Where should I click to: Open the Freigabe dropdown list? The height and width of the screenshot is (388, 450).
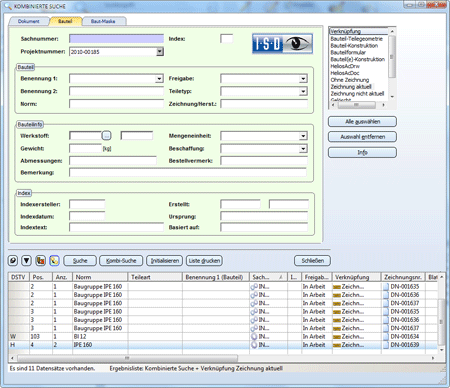click(303, 79)
